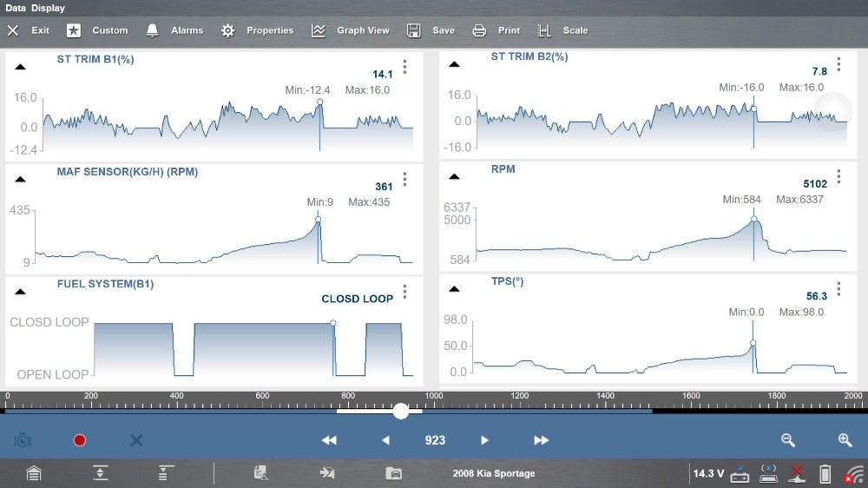Screen dimensions: 868x488
Task: Click the blue X clear icon
Action: point(136,440)
